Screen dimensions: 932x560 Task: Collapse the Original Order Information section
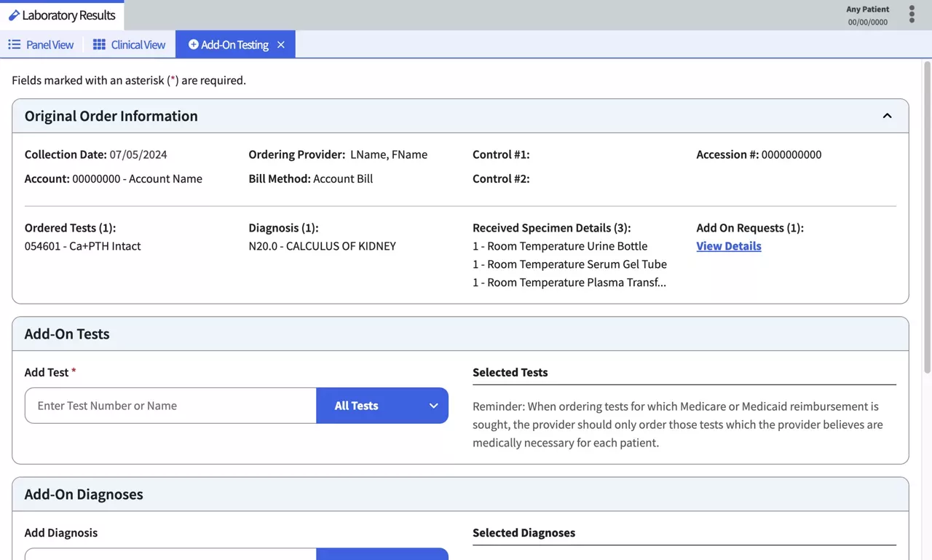[887, 116]
